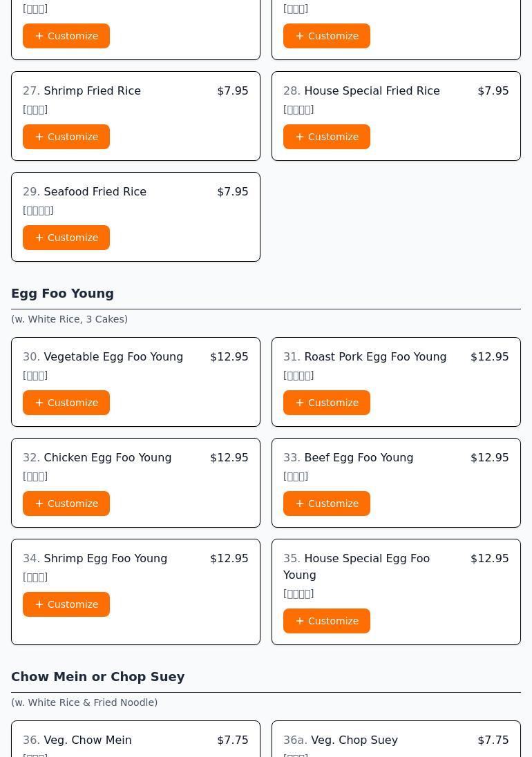532x757 pixels.
Task: Click the Egg Foo Young section heading
Action: (x=62, y=293)
